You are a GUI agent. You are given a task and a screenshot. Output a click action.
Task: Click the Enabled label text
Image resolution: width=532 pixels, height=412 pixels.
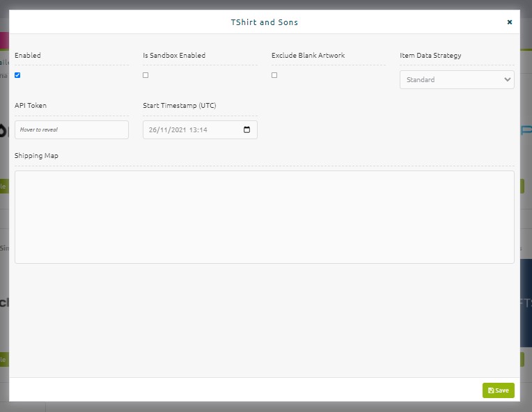[x=27, y=55]
